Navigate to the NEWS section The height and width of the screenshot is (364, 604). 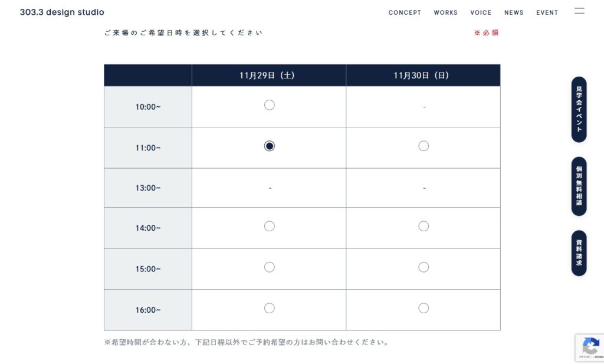514,12
